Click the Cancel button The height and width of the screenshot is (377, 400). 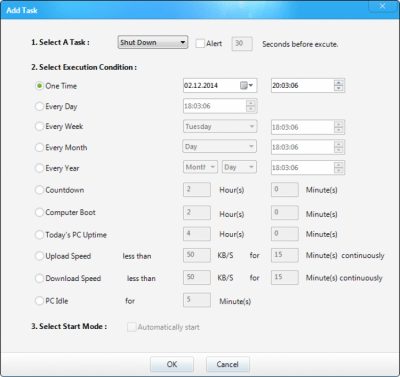(x=228, y=364)
